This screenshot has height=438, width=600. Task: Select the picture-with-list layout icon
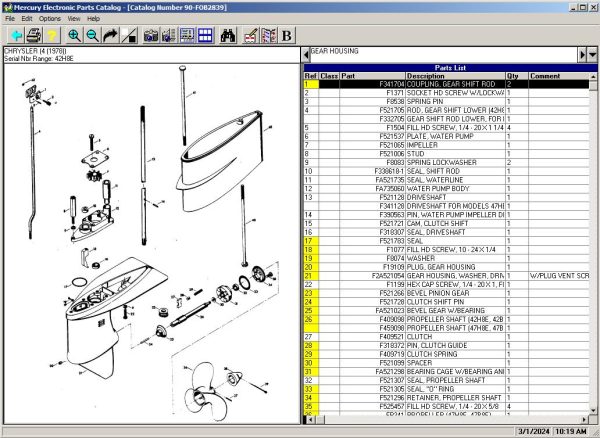click(x=187, y=36)
